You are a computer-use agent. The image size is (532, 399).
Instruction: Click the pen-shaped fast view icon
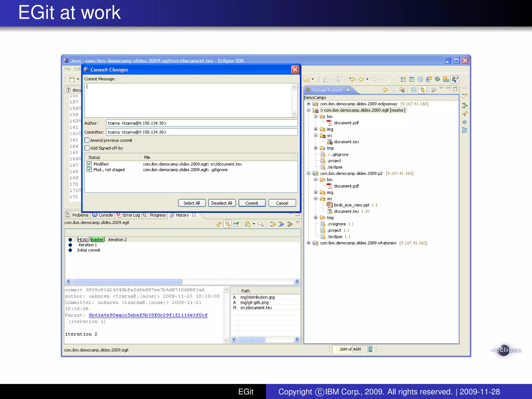[465, 114]
